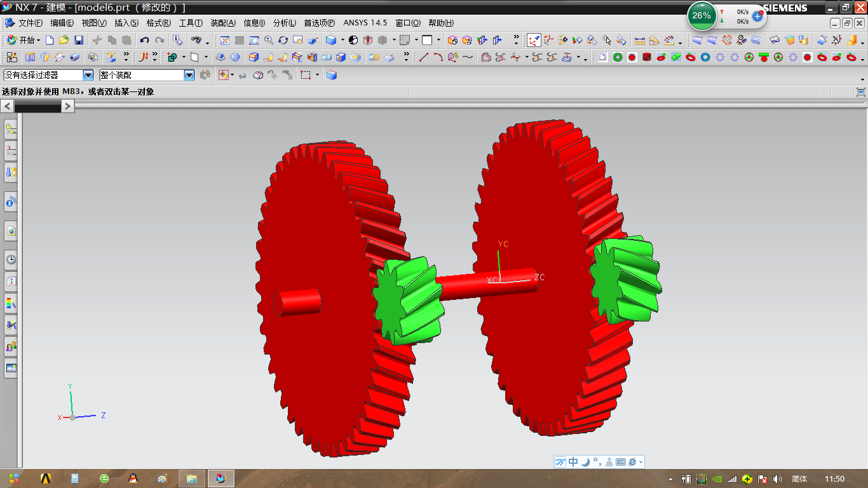Open the selection filter dropdown

pos(88,75)
